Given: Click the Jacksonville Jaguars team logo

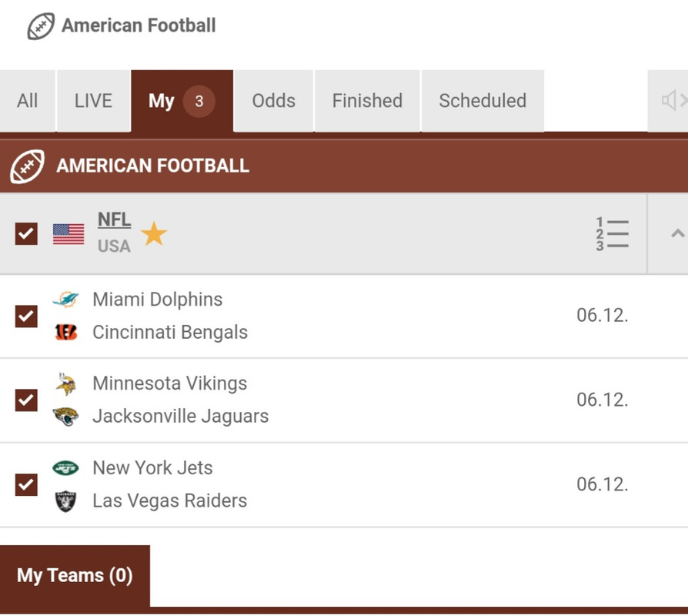Looking at the screenshot, I should (66, 417).
